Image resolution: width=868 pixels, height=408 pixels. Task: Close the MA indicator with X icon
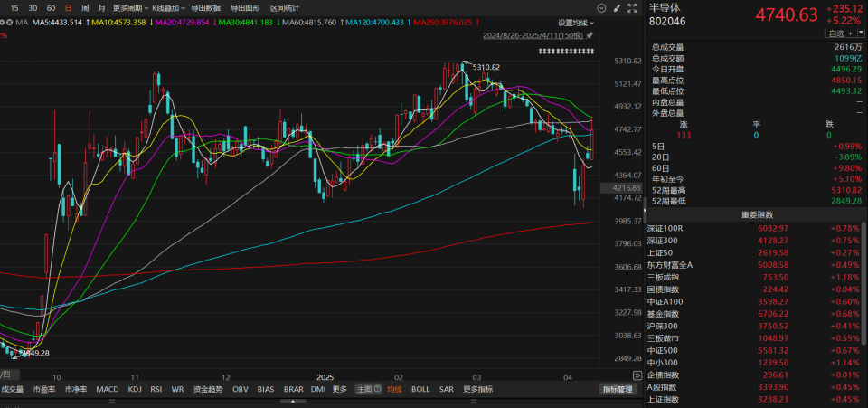click(9, 23)
